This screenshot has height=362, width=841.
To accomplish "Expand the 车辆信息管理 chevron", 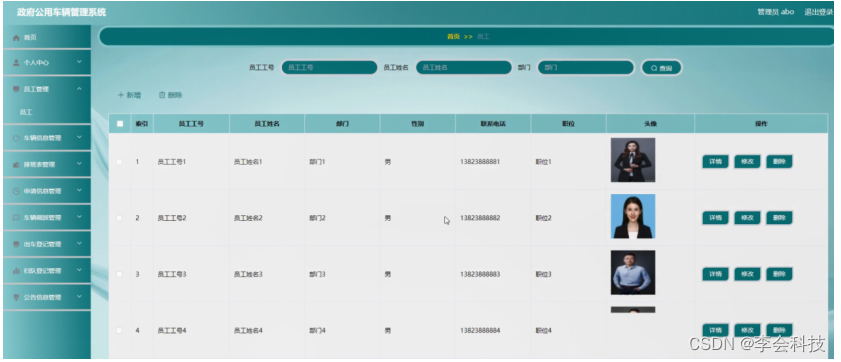I will 79,137.
